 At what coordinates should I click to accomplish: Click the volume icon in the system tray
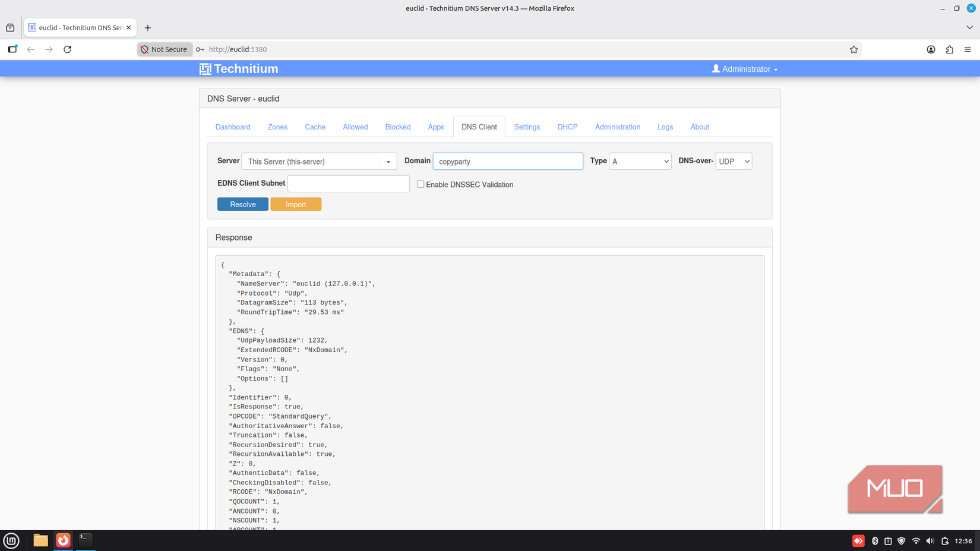click(930, 541)
